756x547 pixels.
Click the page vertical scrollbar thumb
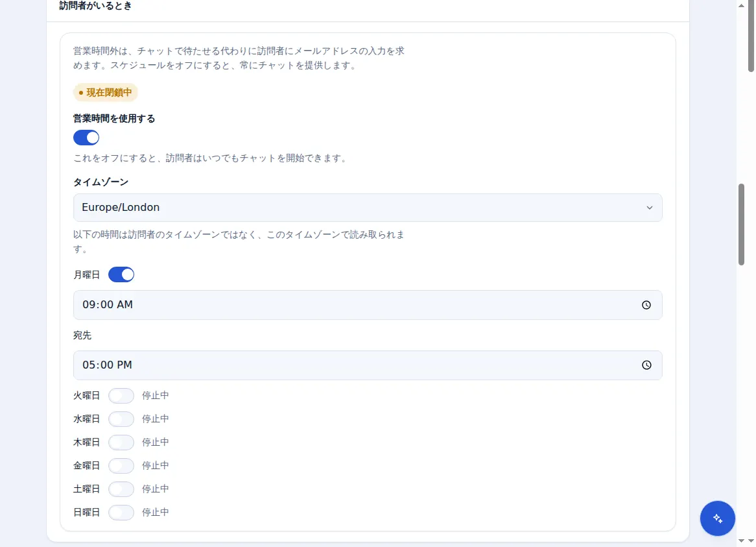741,225
